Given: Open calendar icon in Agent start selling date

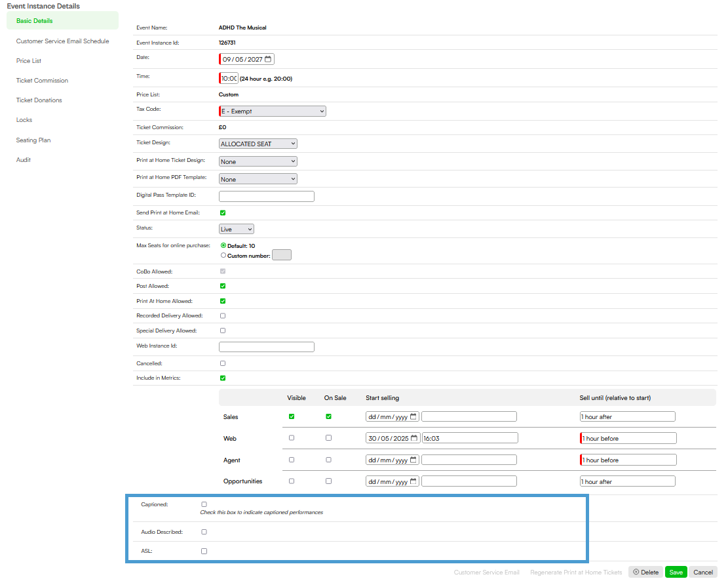Looking at the screenshot, I should point(413,460).
